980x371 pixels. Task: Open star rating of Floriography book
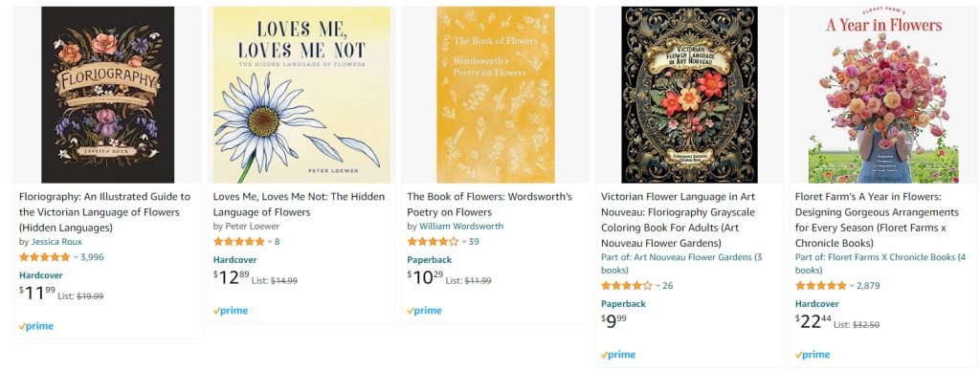tap(44, 256)
